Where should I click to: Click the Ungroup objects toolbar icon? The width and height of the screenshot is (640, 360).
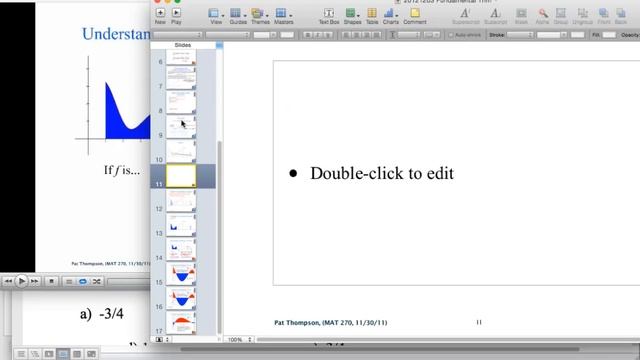(582, 16)
